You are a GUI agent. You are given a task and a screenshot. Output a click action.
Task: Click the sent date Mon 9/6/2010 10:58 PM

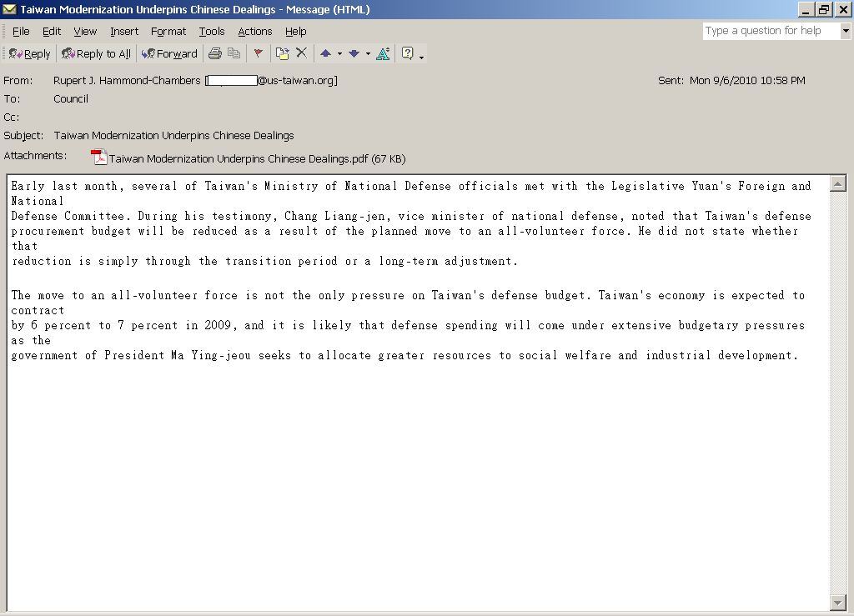747,81
